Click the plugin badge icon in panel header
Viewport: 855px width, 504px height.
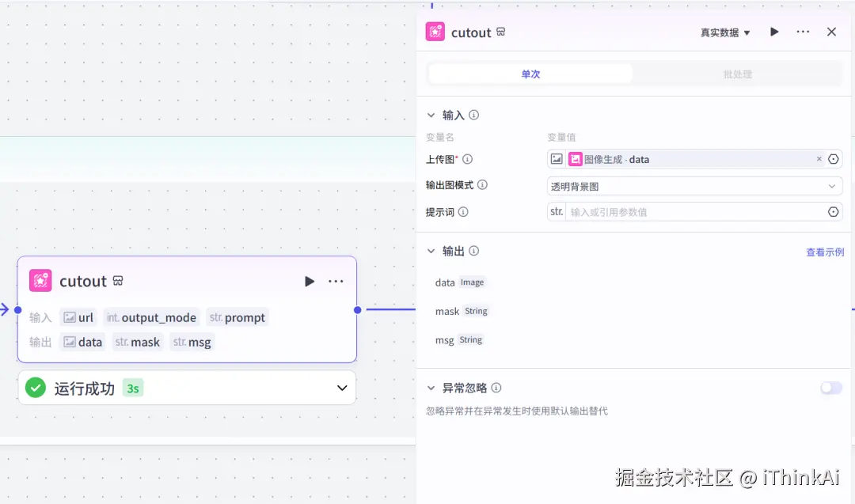pos(500,32)
